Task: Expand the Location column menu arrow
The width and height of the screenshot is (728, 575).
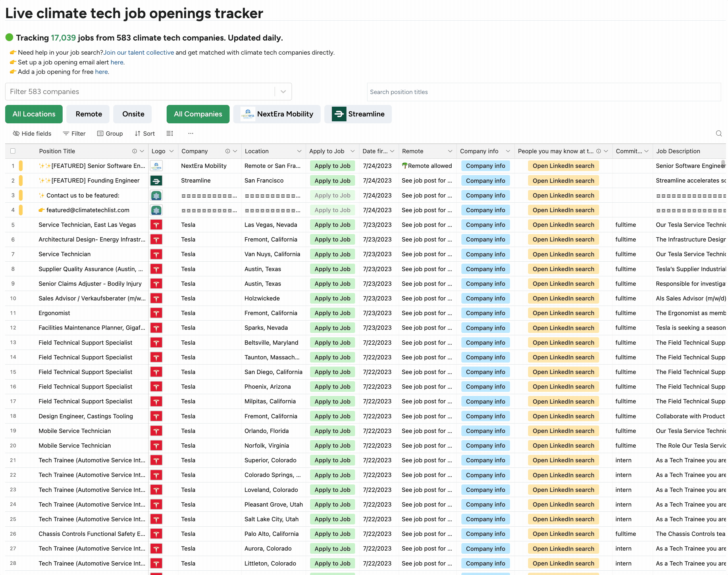Action: [x=299, y=151]
